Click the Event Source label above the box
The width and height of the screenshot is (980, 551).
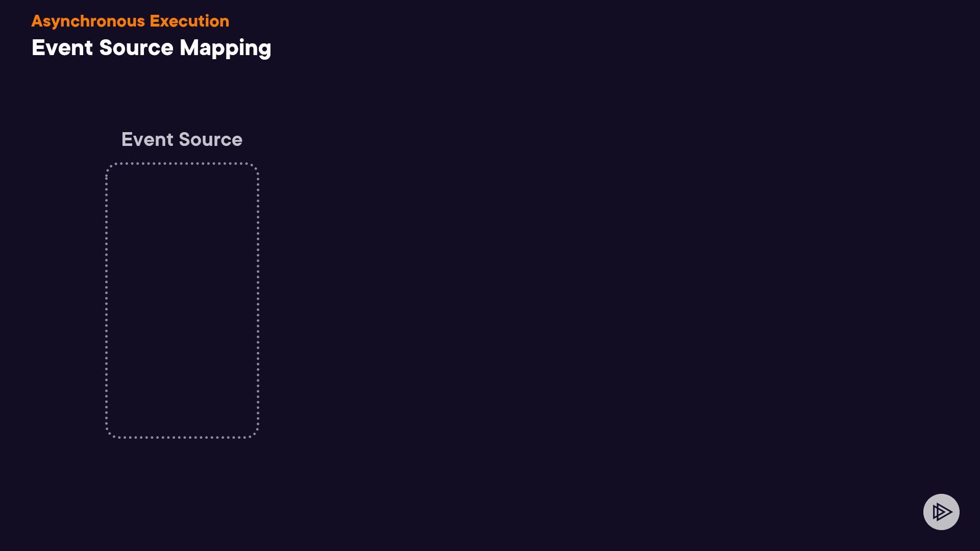[x=182, y=139]
